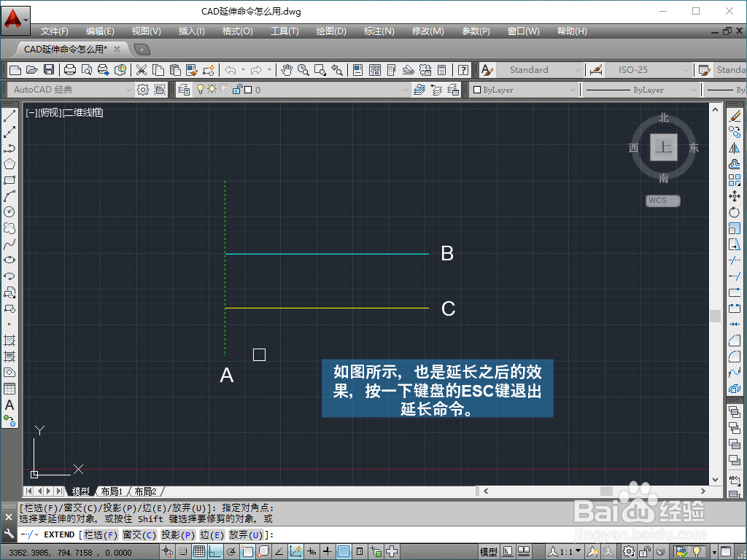Toggle Grid display in status bar
This screenshot has width=747, height=560.
199,551
